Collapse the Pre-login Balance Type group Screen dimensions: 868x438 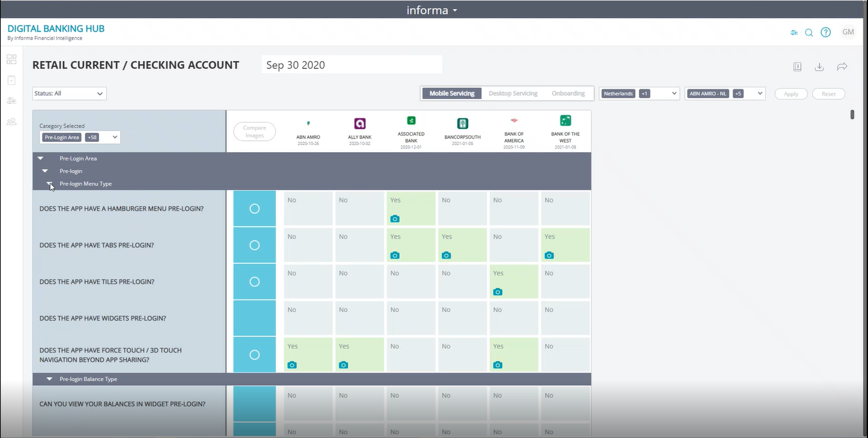pos(49,380)
